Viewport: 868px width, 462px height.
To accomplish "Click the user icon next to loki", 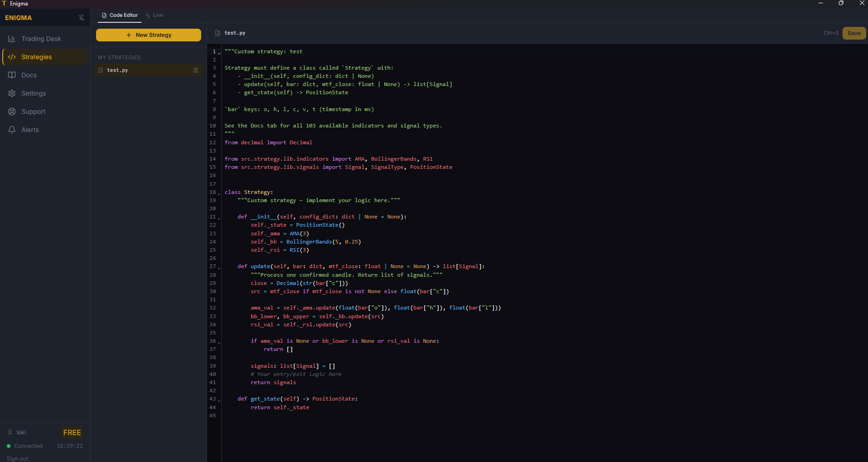I will (x=10, y=432).
